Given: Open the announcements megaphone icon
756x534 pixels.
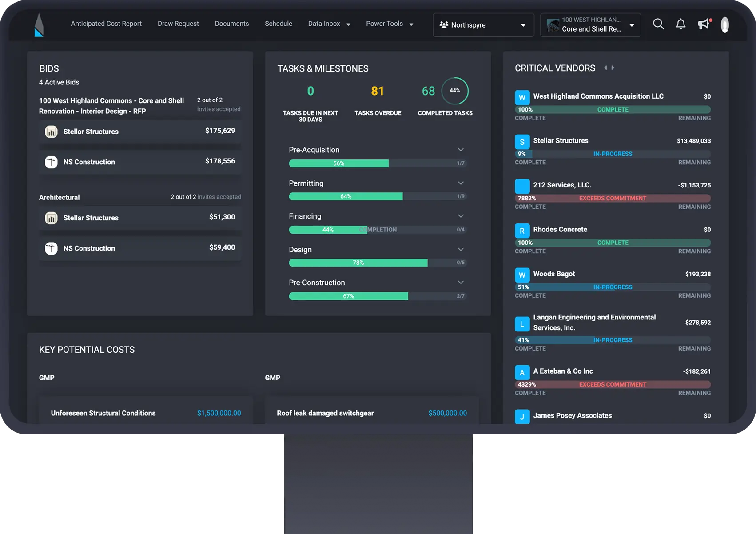Looking at the screenshot, I should [x=704, y=24].
